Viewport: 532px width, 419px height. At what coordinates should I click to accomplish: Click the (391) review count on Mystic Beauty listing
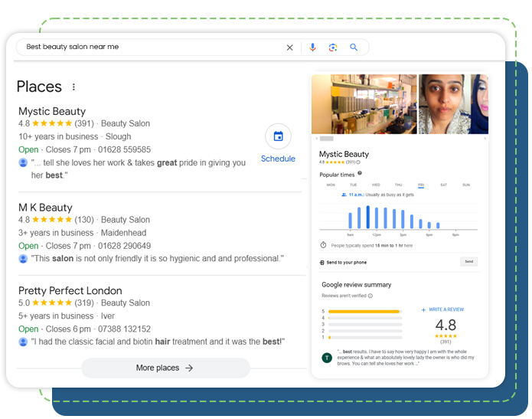coord(84,123)
